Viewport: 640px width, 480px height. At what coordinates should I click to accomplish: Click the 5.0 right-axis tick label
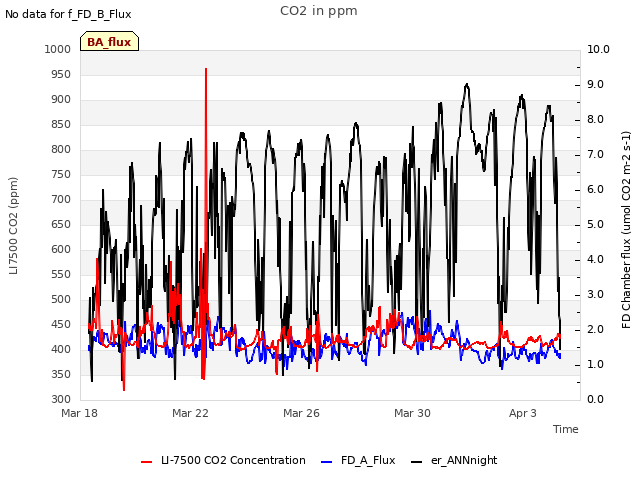596,224
